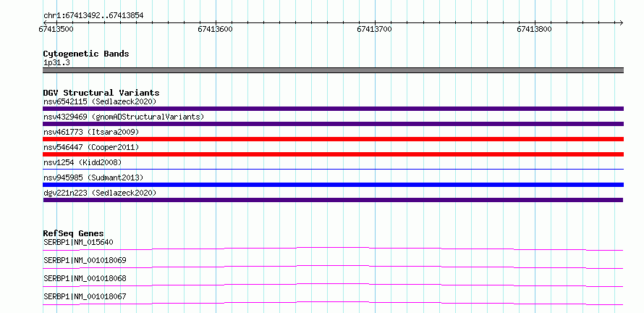Click the chr1:67413492..67413854 coordinate label
Viewport: 644px width, 313px height.
pyautogui.click(x=93, y=16)
